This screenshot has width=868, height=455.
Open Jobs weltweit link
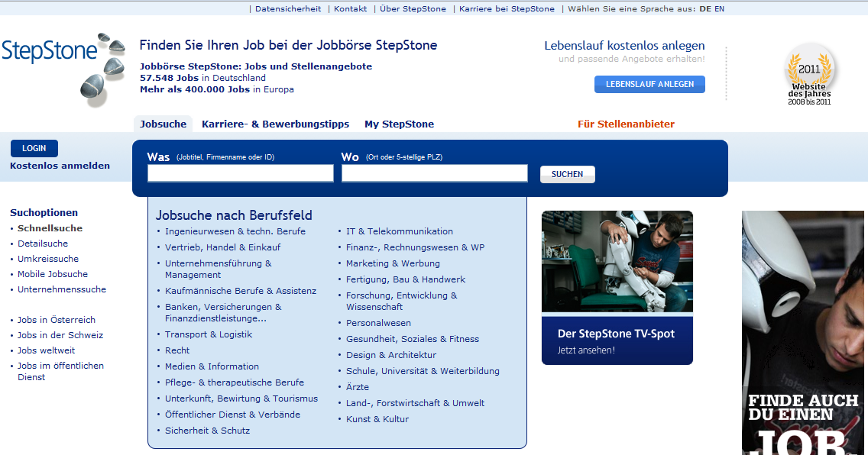pos(46,350)
